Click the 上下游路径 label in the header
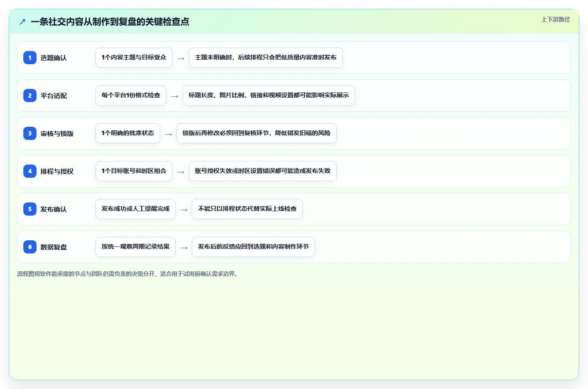588x389 pixels. coord(555,19)
